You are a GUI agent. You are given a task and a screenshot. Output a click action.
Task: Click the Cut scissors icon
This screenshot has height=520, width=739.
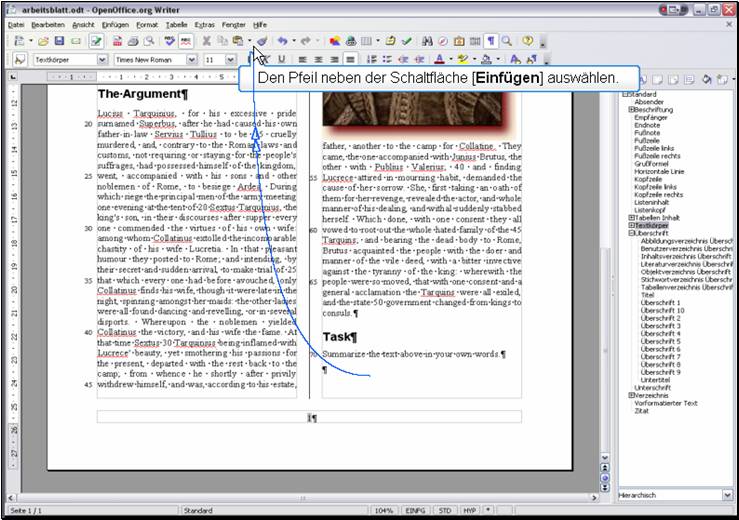(x=206, y=41)
